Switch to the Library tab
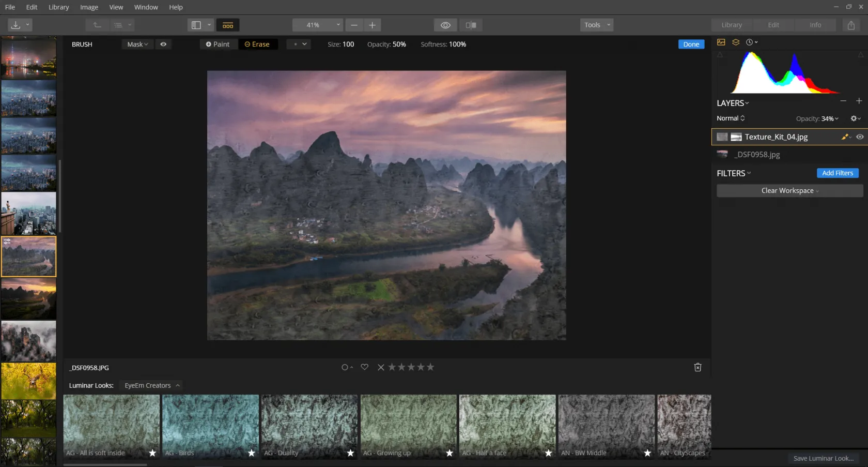The width and height of the screenshot is (868, 467). point(731,25)
